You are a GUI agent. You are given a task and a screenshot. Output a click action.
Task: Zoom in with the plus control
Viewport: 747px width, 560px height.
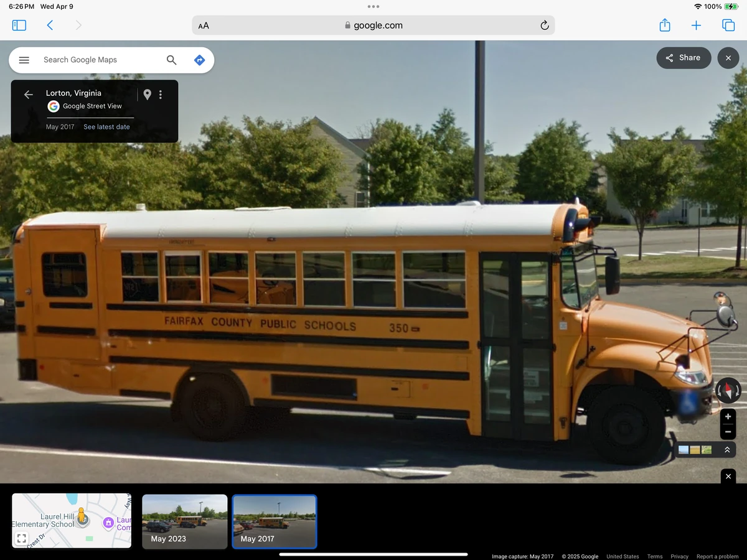(x=727, y=416)
